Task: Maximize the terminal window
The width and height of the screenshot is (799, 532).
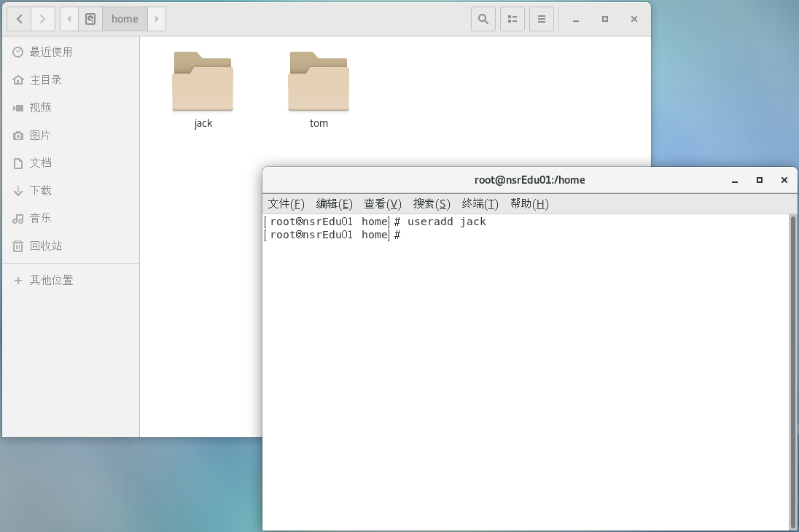Action: [759, 181]
